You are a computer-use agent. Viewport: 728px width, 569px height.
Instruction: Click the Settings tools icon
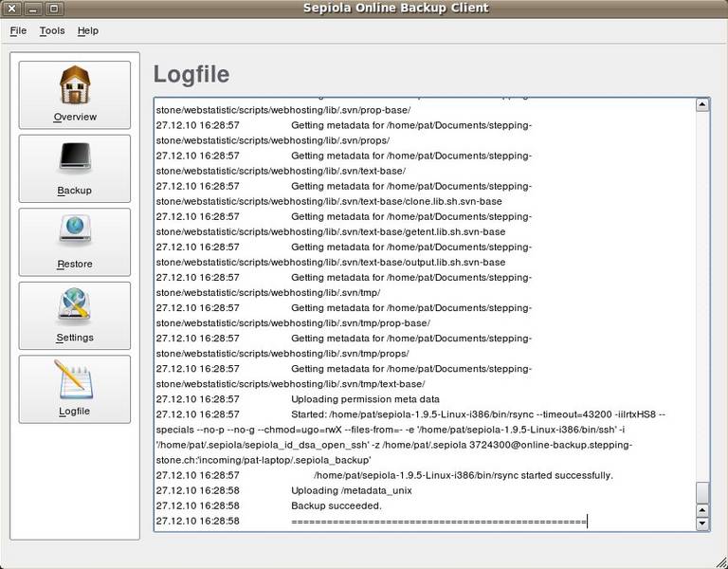coord(75,304)
